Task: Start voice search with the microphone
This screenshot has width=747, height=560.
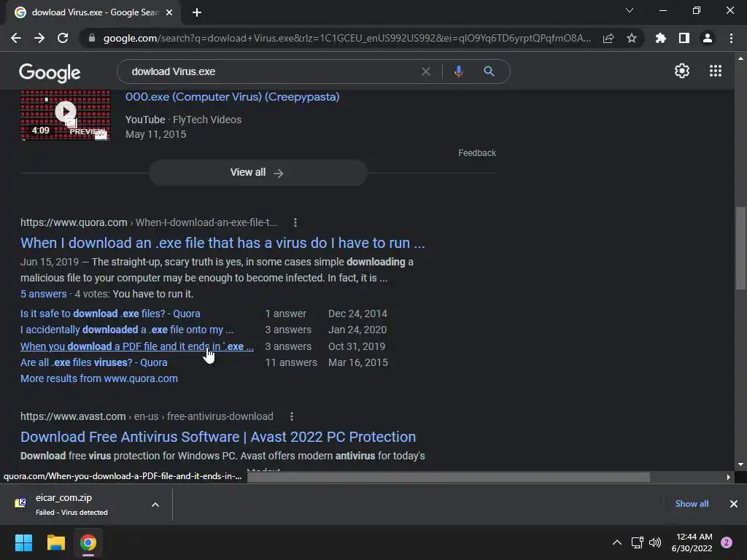Action: [458, 71]
